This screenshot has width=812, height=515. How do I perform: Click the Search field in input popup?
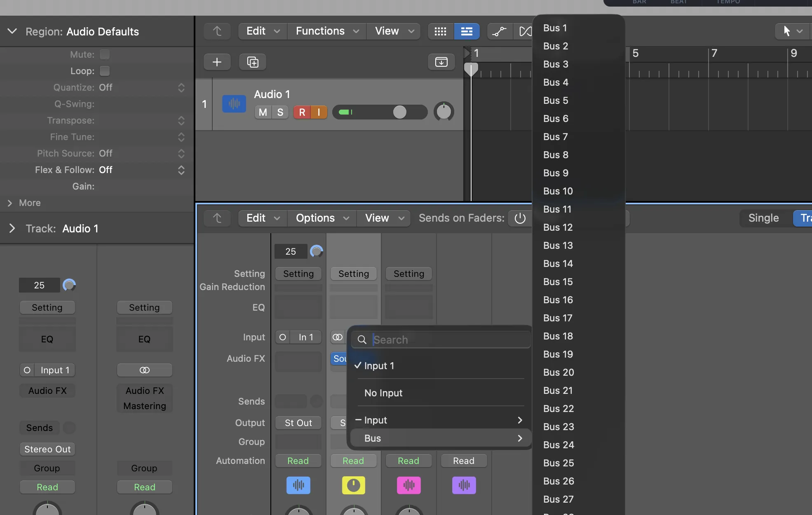(441, 339)
